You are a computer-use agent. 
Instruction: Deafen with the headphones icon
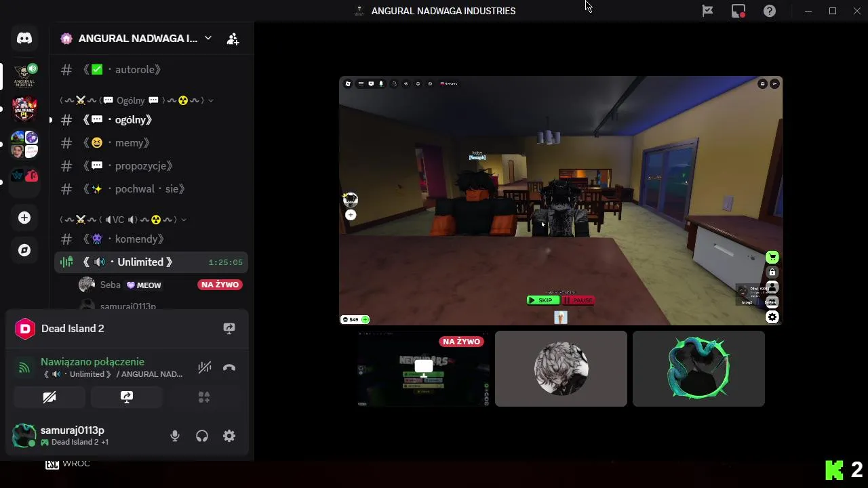point(202,436)
